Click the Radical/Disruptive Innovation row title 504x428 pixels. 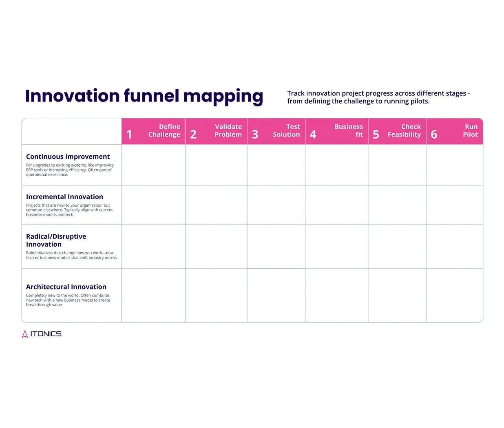[56, 240]
